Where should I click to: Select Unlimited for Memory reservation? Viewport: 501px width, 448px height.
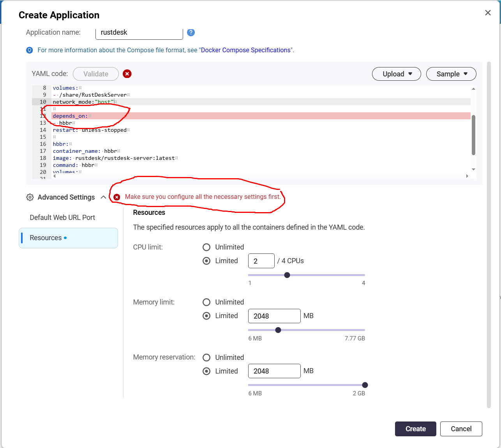206,358
